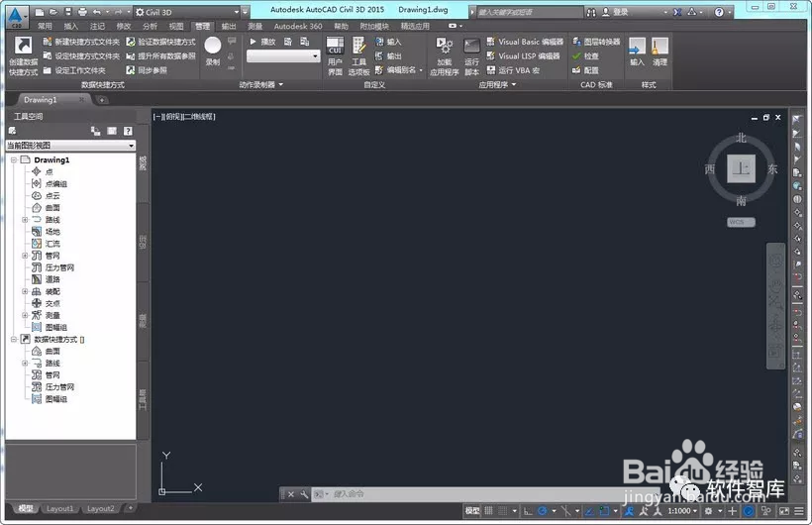Click the 登录 sign-in button
The height and width of the screenshot is (525, 812).
coord(615,12)
